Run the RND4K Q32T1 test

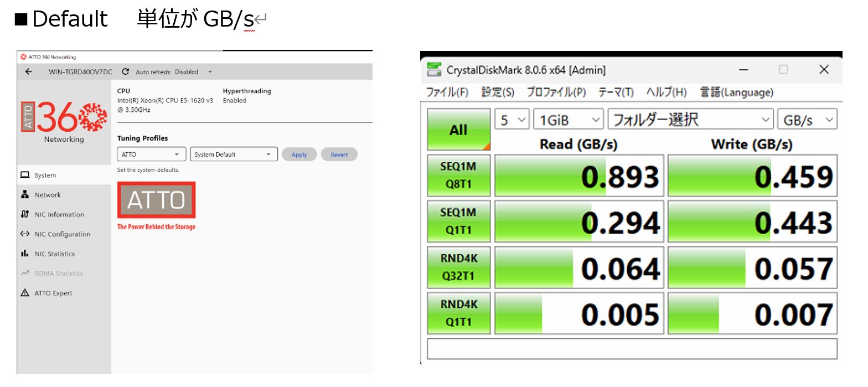click(x=458, y=267)
